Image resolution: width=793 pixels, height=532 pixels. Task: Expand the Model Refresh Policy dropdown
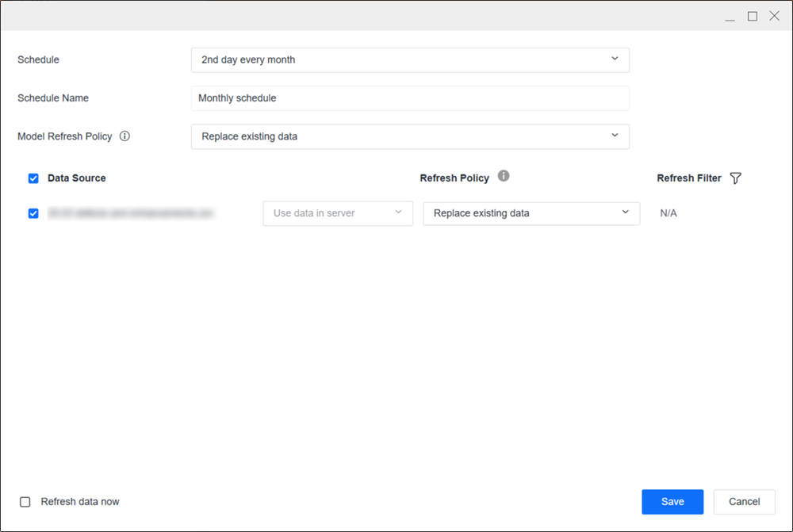(410, 136)
